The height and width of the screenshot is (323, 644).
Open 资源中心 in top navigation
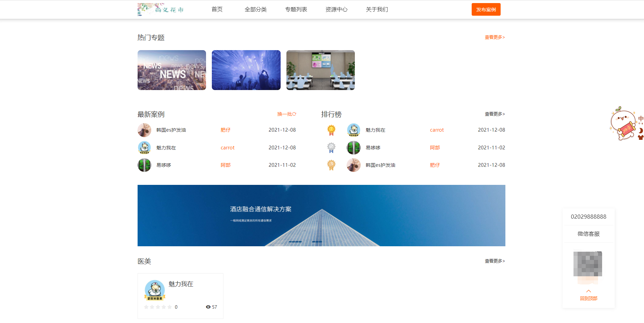(336, 10)
